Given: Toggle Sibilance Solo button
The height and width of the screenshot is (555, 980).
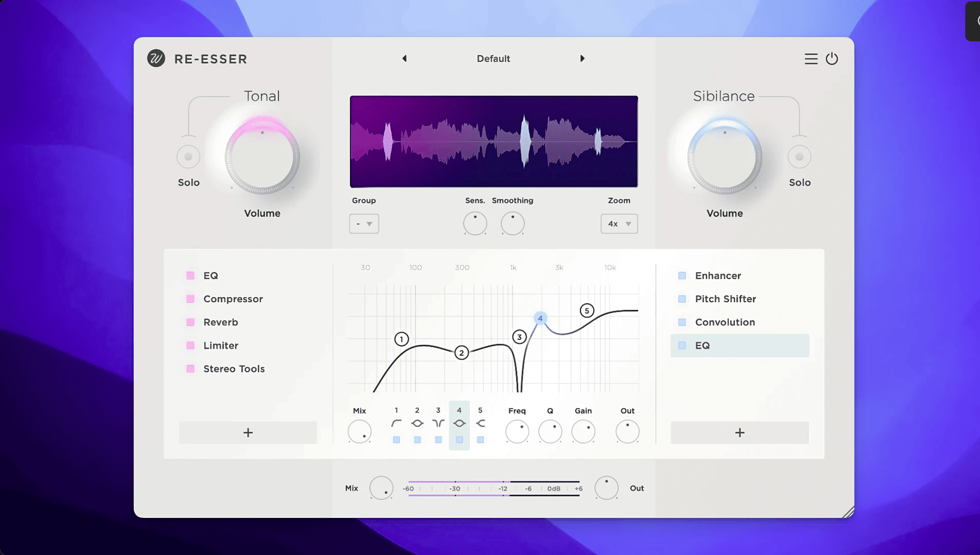Looking at the screenshot, I should click(799, 157).
